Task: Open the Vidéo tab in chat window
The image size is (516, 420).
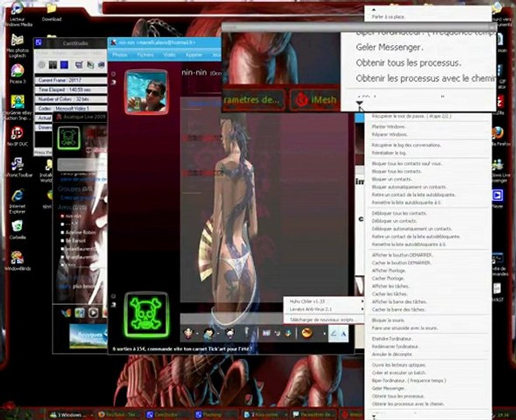Action: point(169,55)
